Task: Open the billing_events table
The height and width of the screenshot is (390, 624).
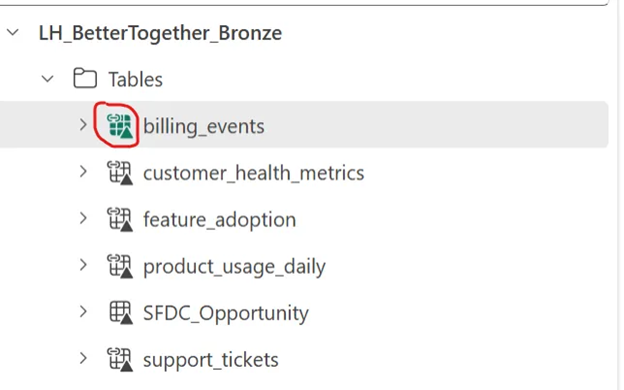Action: (204, 127)
